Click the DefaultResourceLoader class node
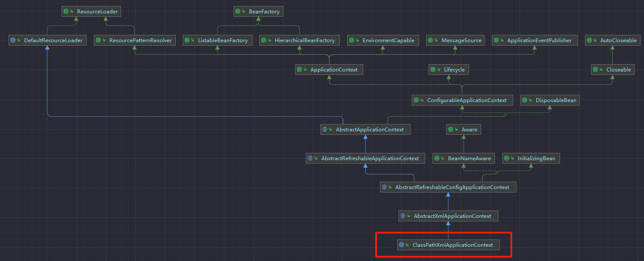The height and width of the screenshot is (261, 644). 48,40
